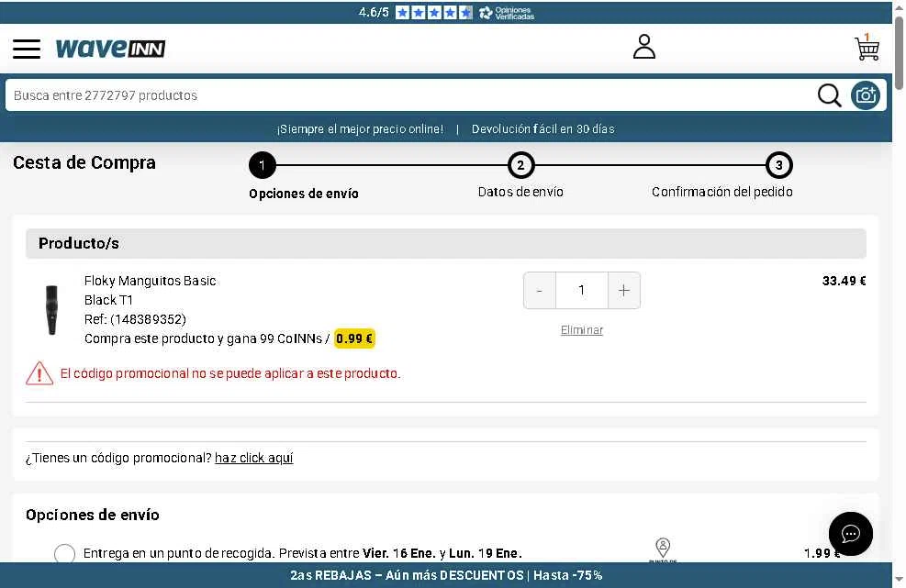Click '¡Siempre el mejor precio online!' text
906x588 pixels.
361,128
